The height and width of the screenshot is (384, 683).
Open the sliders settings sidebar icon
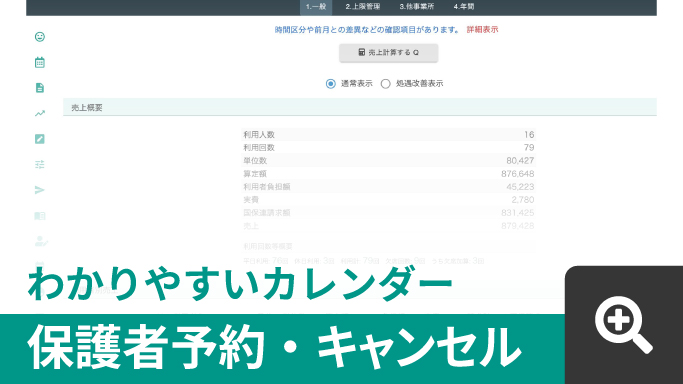40,165
